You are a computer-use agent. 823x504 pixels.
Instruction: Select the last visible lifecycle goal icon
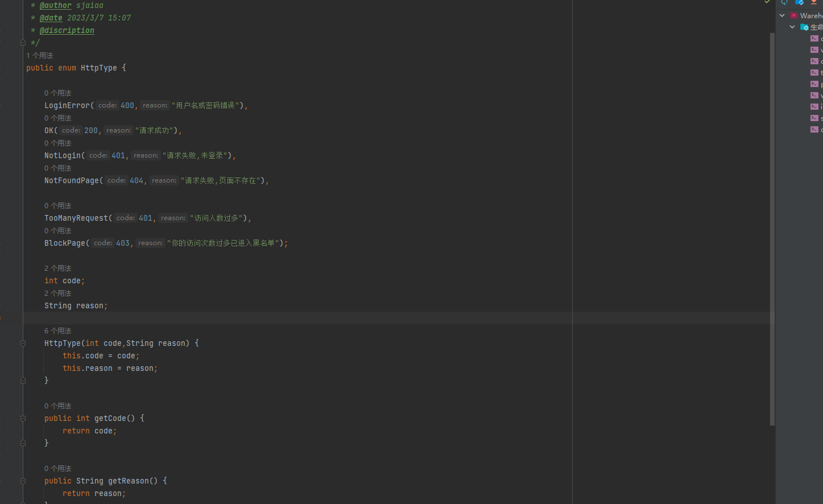point(814,130)
